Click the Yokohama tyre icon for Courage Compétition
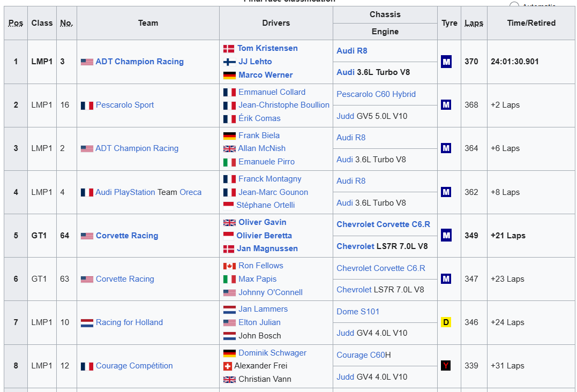Image resolution: width=577 pixels, height=392 pixels. tap(446, 366)
